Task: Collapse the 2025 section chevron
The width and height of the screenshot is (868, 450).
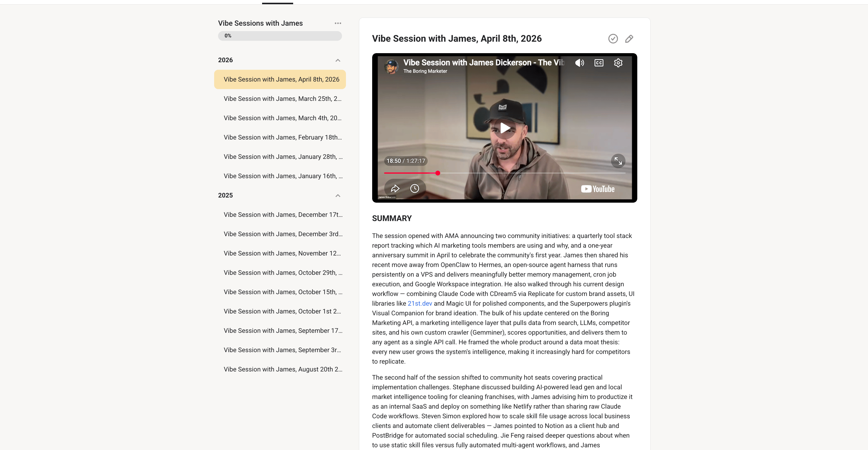Action: pyautogui.click(x=337, y=196)
